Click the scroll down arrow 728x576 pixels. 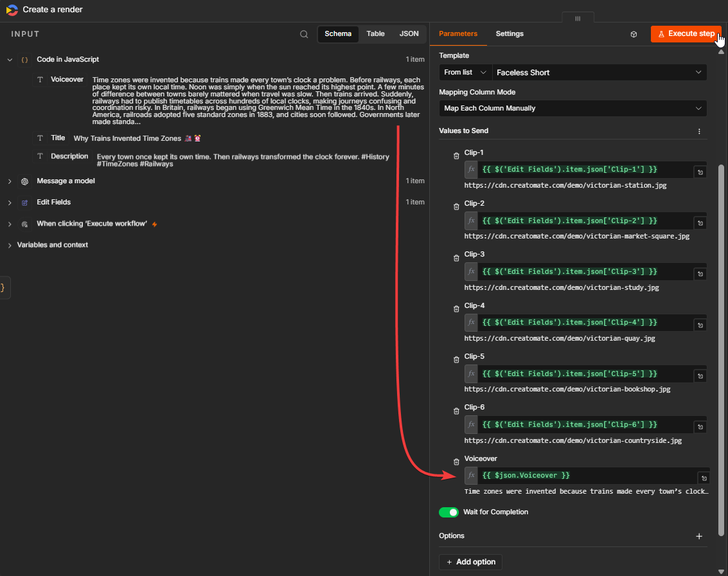721,571
